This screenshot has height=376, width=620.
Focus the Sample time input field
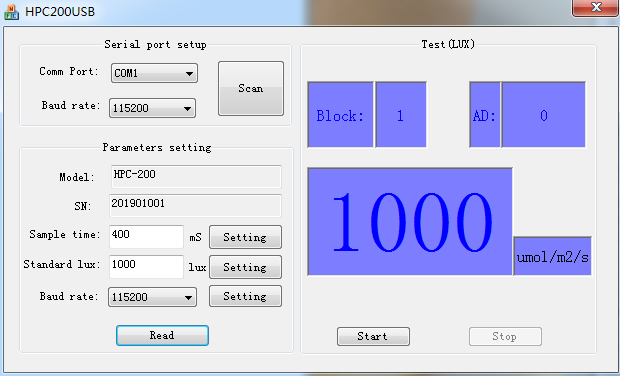pyautogui.click(x=146, y=237)
